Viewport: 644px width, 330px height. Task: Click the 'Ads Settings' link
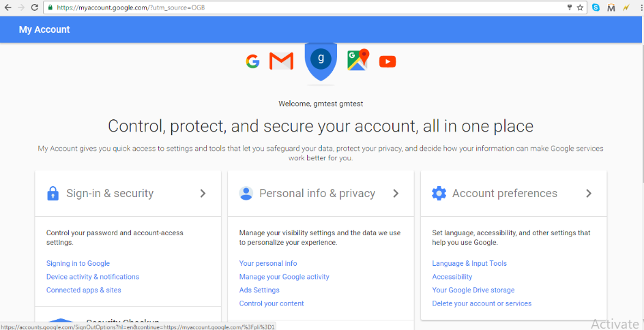tap(259, 290)
